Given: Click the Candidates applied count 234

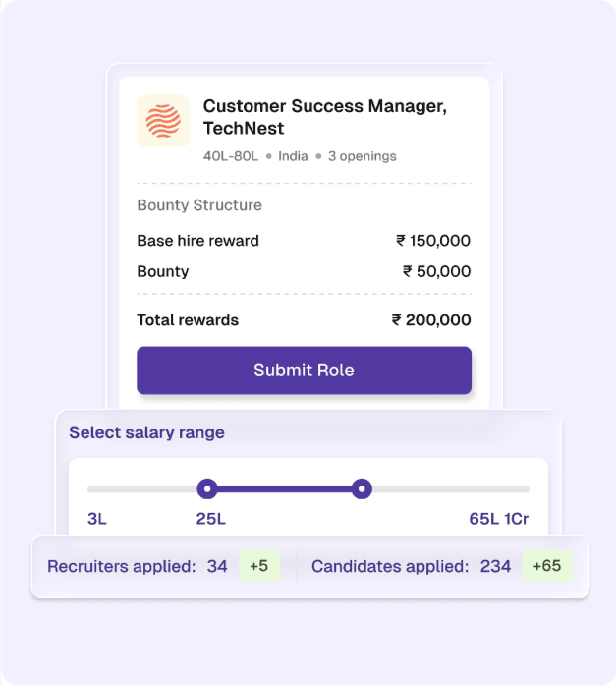Looking at the screenshot, I should [x=495, y=566].
